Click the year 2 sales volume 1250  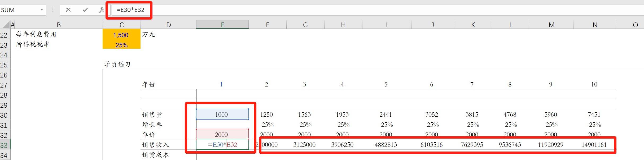click(x=266, y=115)
